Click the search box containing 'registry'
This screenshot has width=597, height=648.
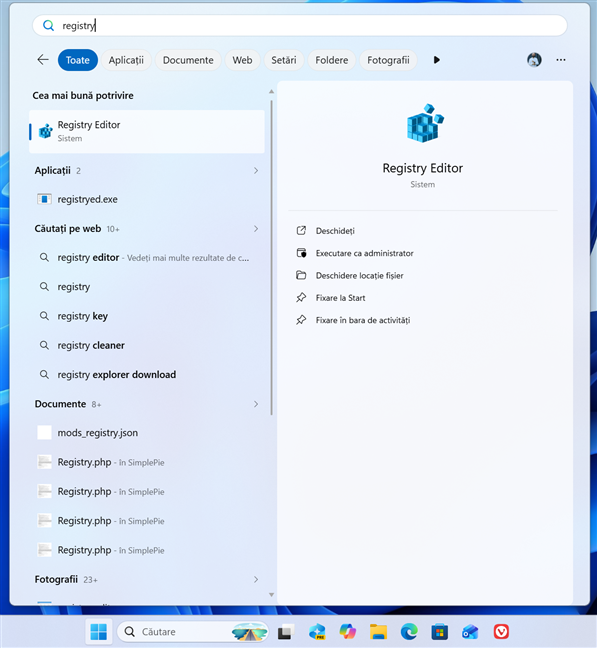coord(300,26)
